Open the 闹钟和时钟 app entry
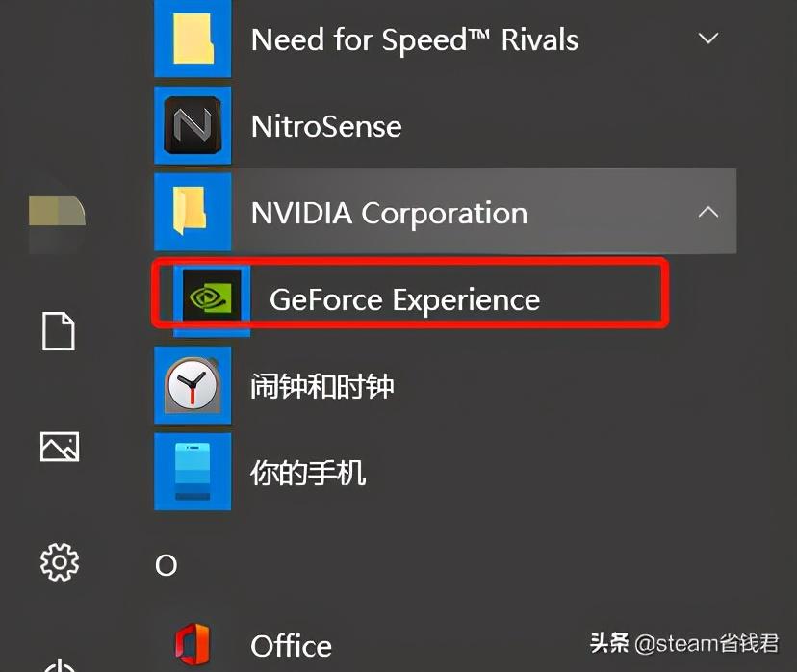Viewport: 797px width, 672px height. (x=322, y=387)
